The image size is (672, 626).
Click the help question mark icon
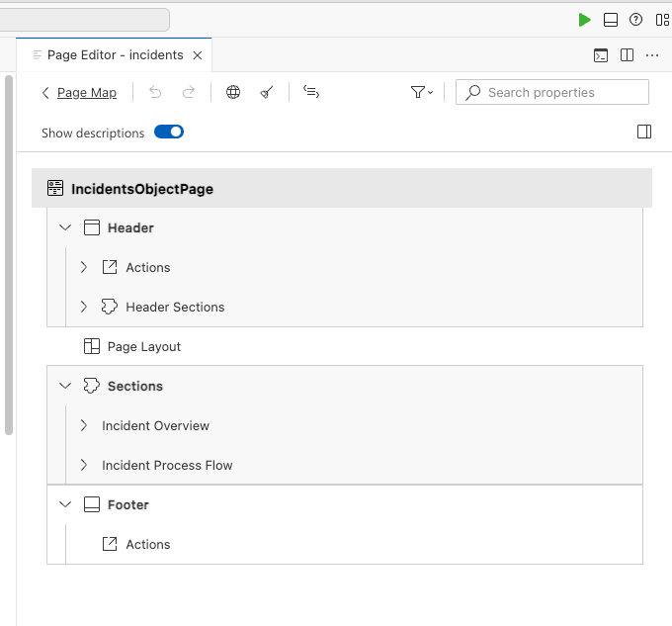636,20
